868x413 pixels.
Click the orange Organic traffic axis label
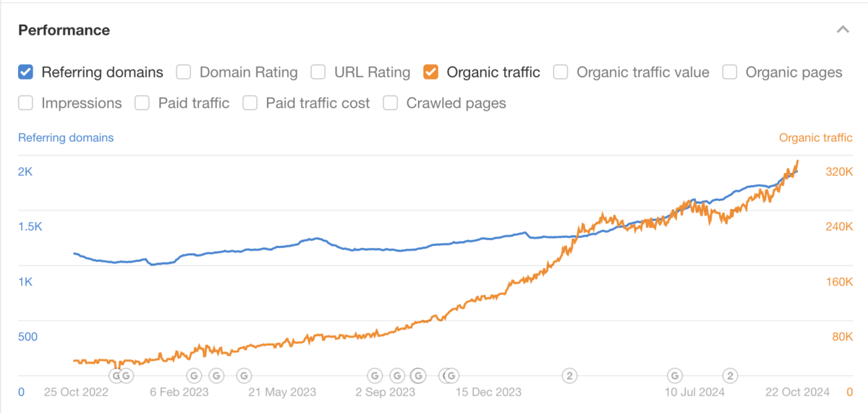tap(815, 137)
